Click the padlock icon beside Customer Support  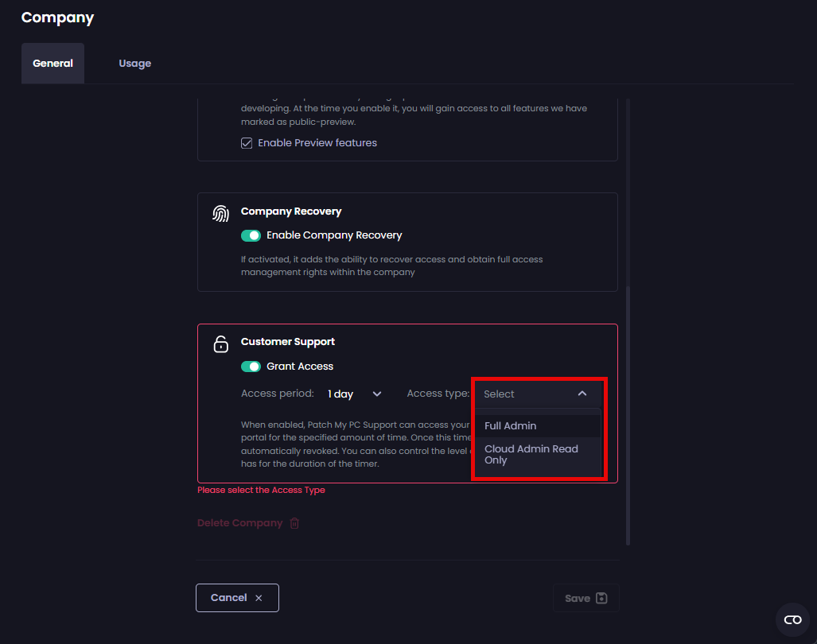pos(220,343)
